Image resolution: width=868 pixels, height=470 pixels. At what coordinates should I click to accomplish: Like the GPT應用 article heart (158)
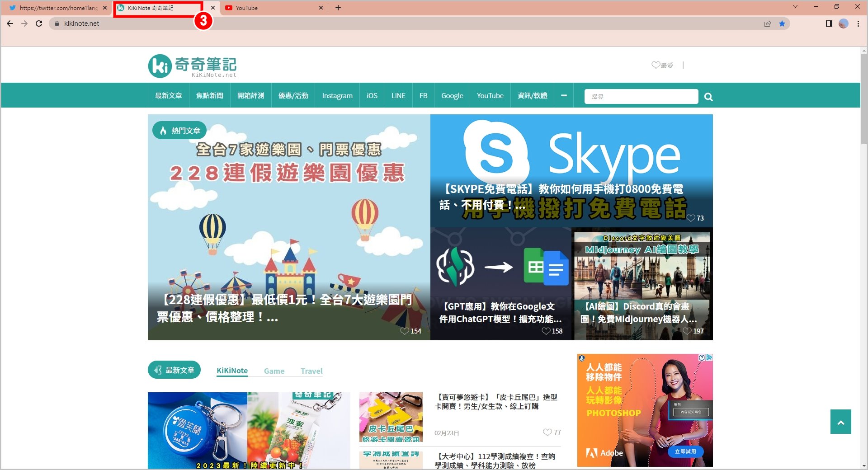tap(546, 331)
